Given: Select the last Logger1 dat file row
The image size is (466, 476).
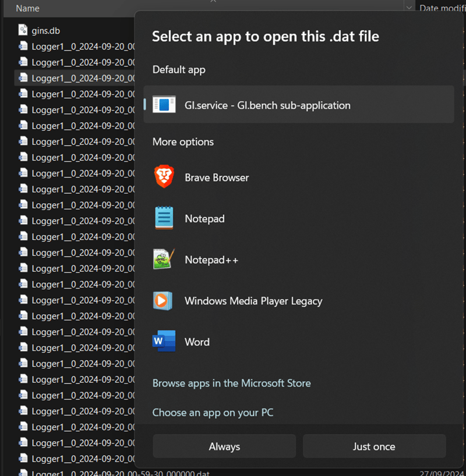Looking at the screenshot, I should pyautogui.click(x=76, y=472).
